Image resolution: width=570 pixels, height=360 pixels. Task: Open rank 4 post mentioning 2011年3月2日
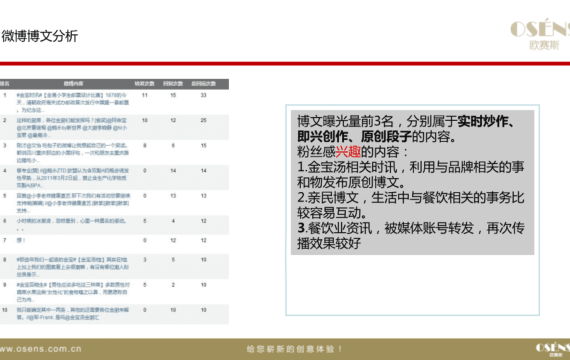(x=73, y=178)
